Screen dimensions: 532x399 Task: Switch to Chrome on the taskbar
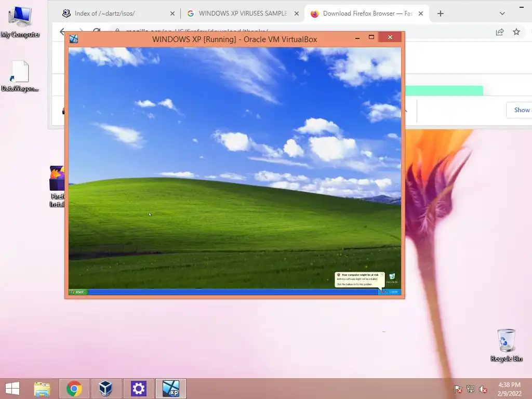tap(74, 389)
